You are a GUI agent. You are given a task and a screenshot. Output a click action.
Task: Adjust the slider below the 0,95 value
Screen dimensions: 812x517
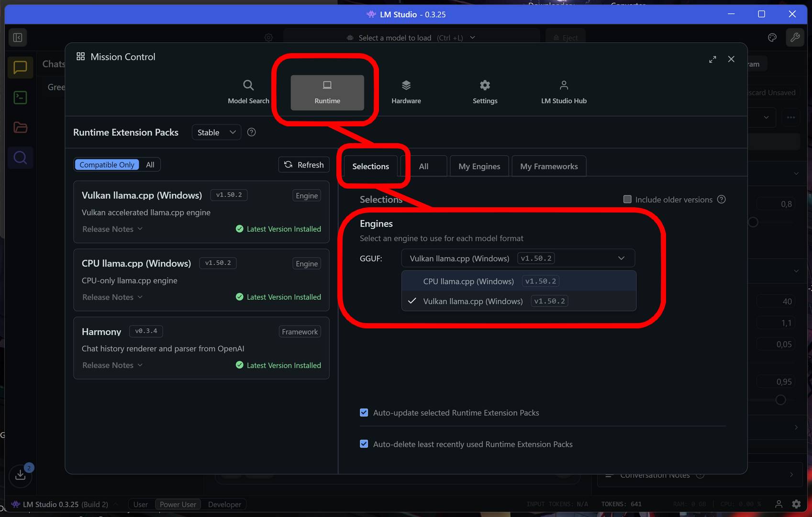point(780,400)
